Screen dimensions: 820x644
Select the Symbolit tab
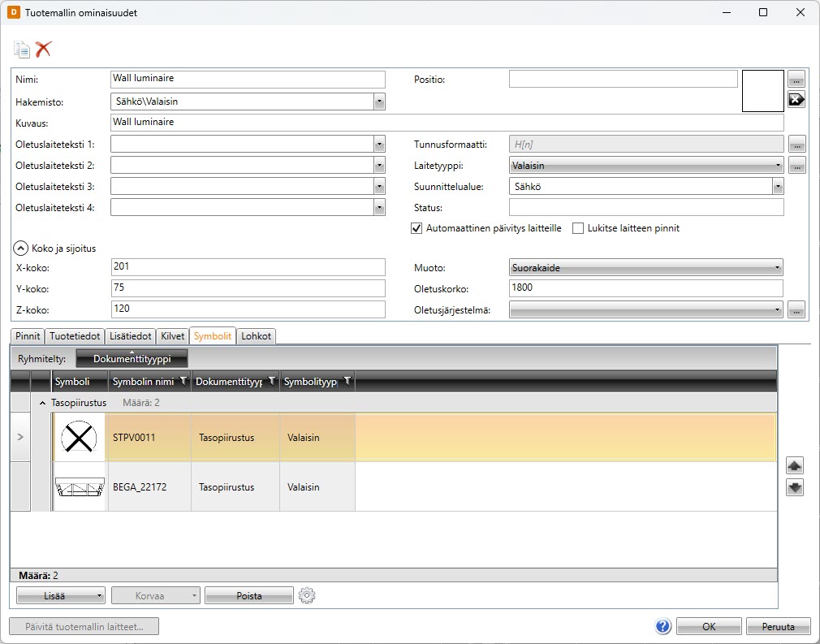point(213,336)
